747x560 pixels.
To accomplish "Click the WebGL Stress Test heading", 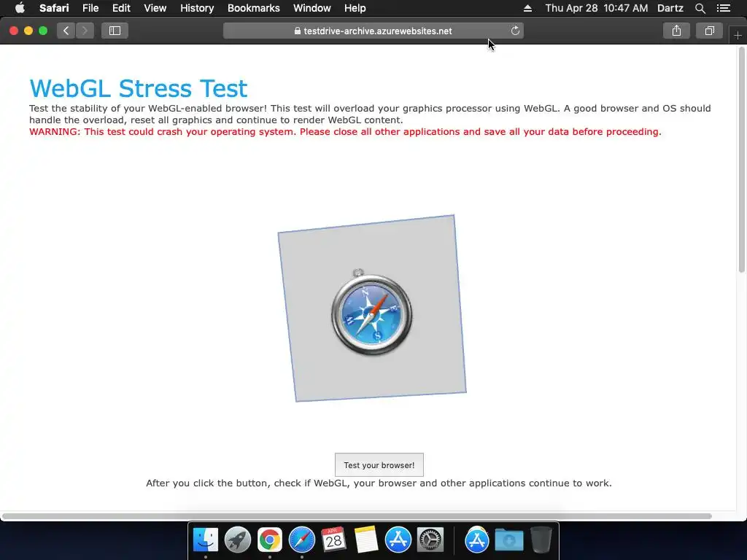I will pos(138,88).
